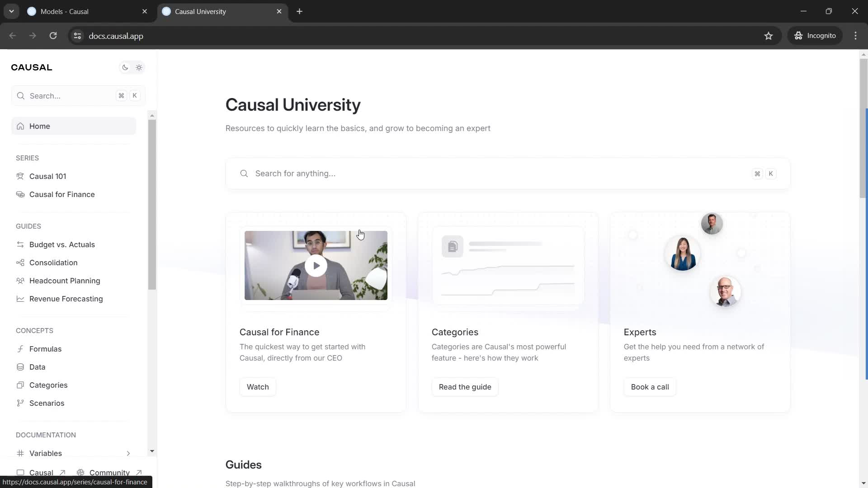This screenshot has height=488, width=868.
Task: Open the Formulas concept page
Action: click(x=45, y=349)
